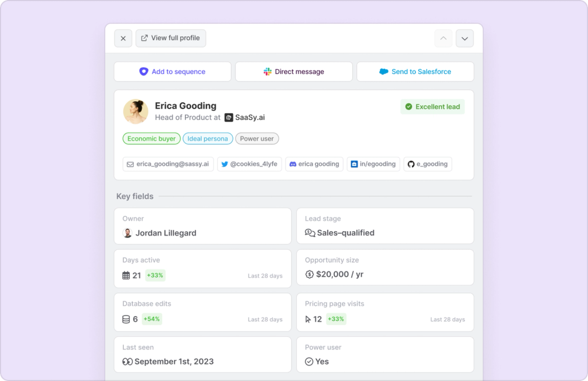Click the Lead stage chat bubbles icon
The height and width of the screenshot is (381, 588).
coord(310,233)
